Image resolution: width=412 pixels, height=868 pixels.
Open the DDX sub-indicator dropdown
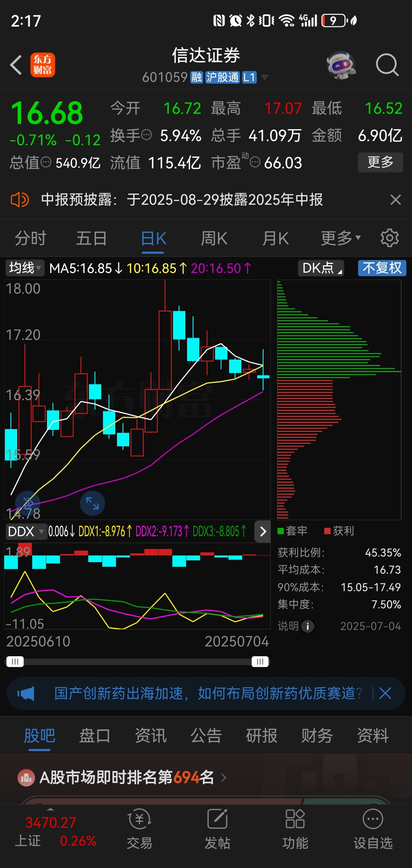pos(26,532)
